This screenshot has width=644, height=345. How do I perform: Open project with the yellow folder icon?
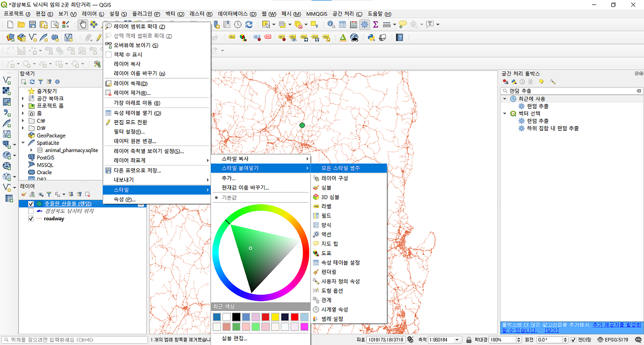[21, 24]
